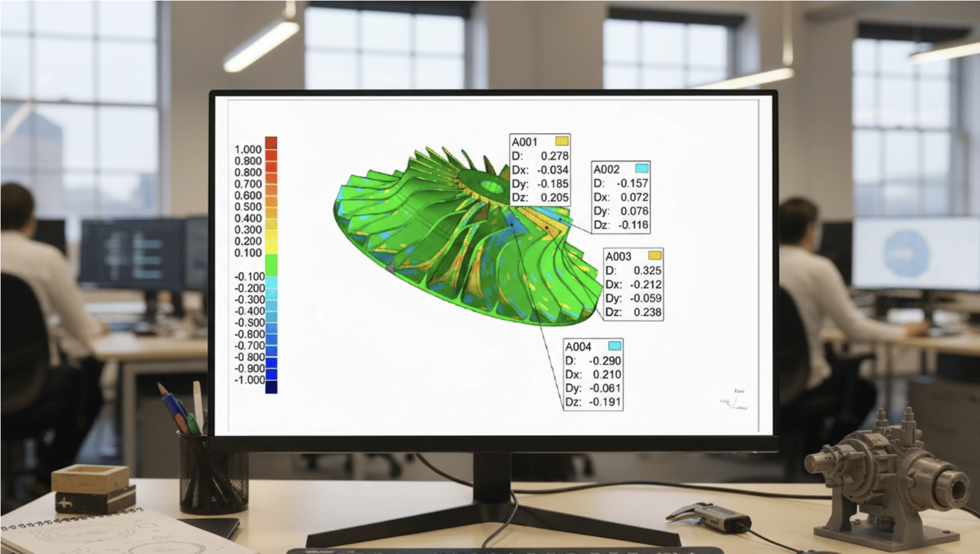Pick the A002 annotation title
This screenshot has height=554, width=980.
[x=606, y=170]
